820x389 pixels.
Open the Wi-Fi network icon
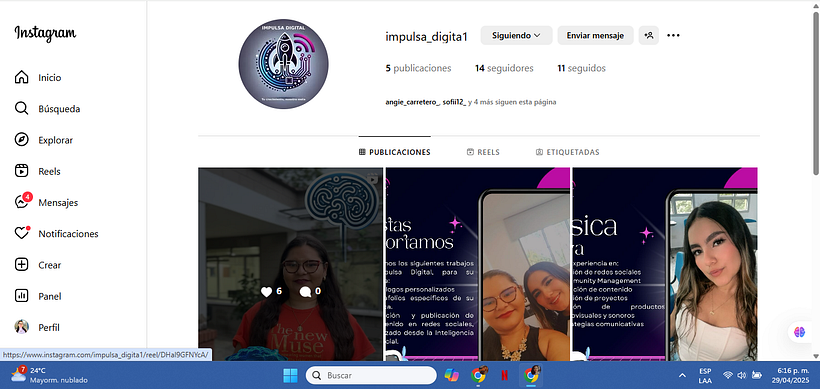click(x=727, y=375)
